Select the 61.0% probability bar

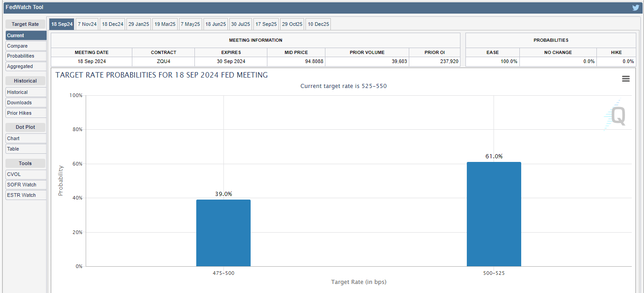[494, 213]
